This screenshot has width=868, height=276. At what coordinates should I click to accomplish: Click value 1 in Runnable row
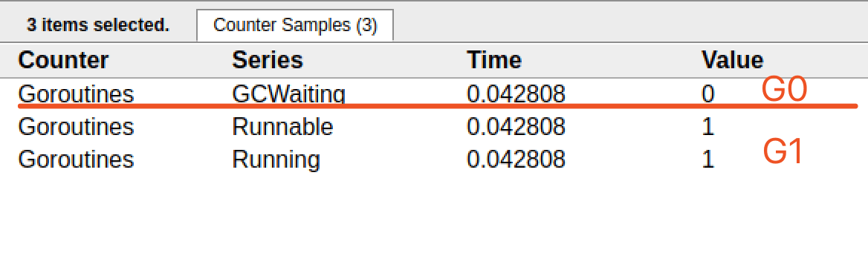[x=708, y=127]
